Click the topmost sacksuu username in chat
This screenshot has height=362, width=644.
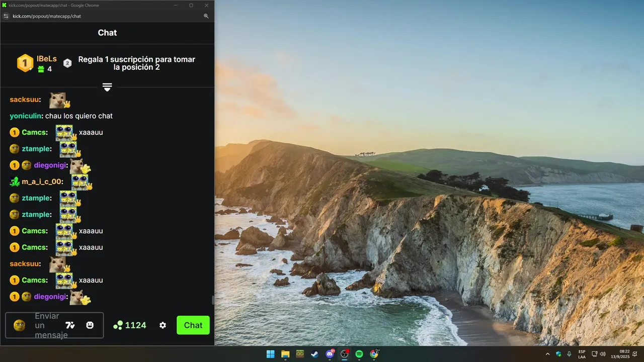tap(24, 100)
